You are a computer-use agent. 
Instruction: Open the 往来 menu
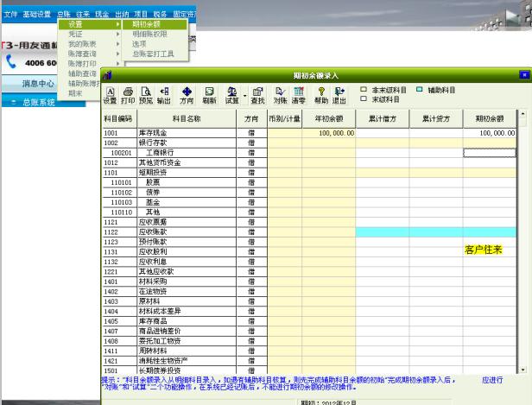tap(83, 14)
